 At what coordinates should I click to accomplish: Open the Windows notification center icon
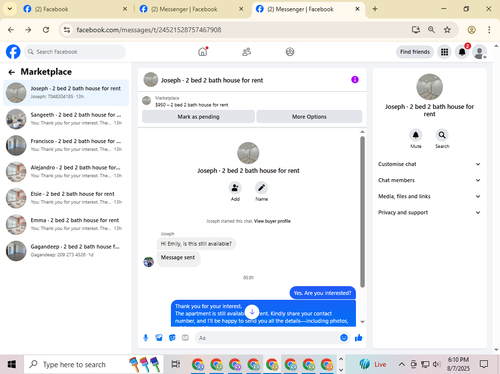(484, 364)
